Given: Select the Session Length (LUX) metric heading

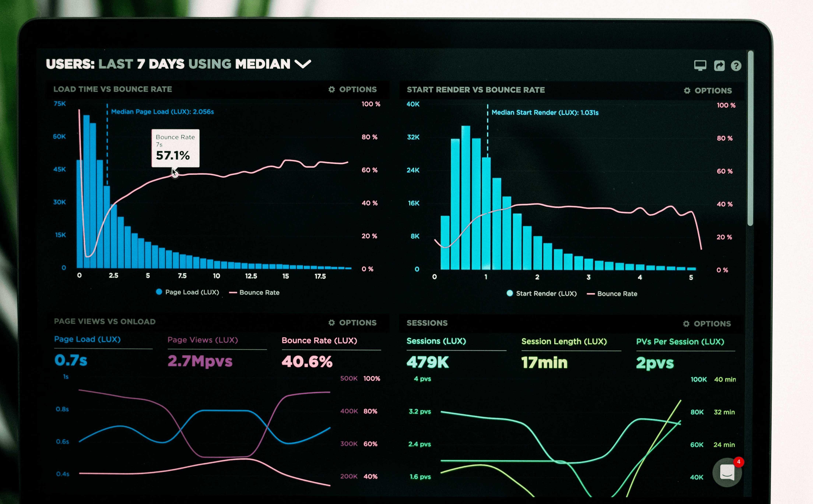Looking at the screenshot, I should (x=564, y=341).
